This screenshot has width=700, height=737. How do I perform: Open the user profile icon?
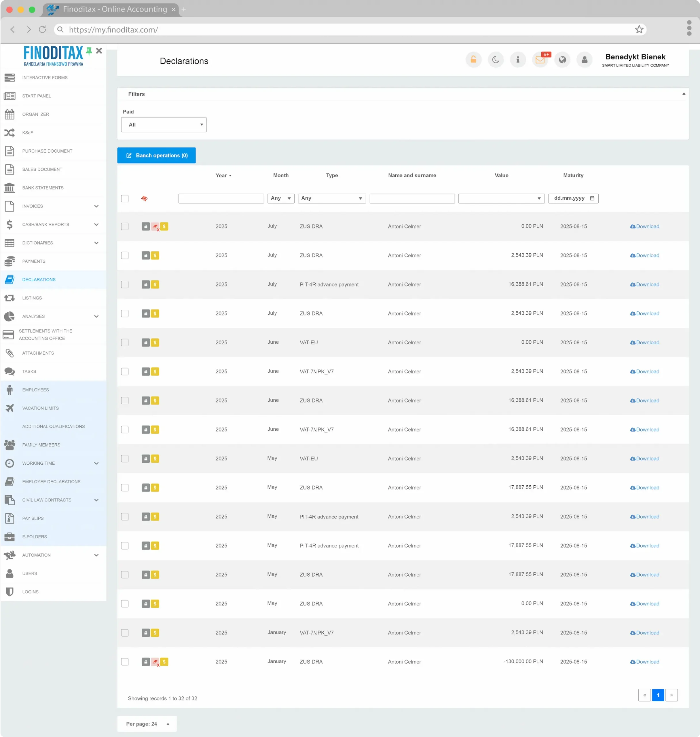click(584, 60)
